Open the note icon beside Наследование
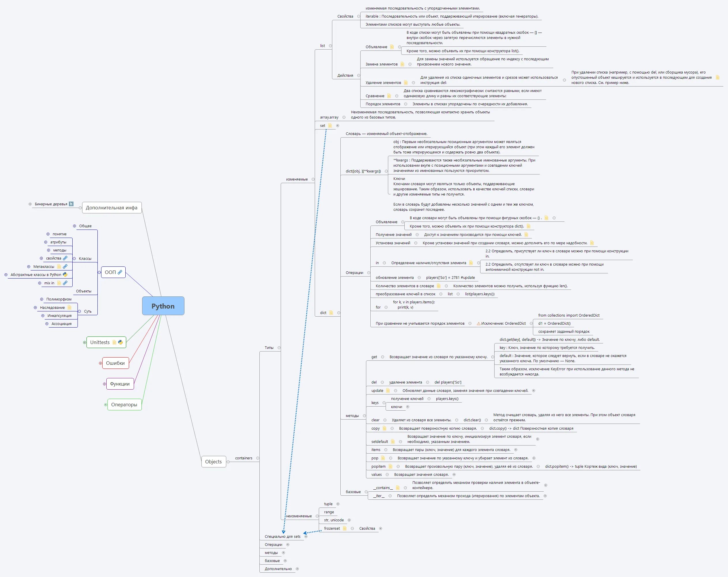The image size is (728, 577). click(69, 308)
